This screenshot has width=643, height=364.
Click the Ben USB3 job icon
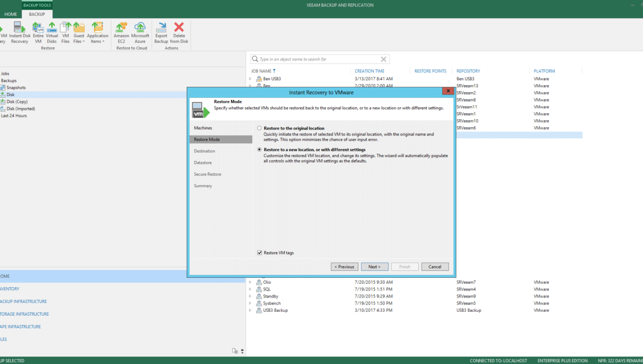tap(259, 79)
